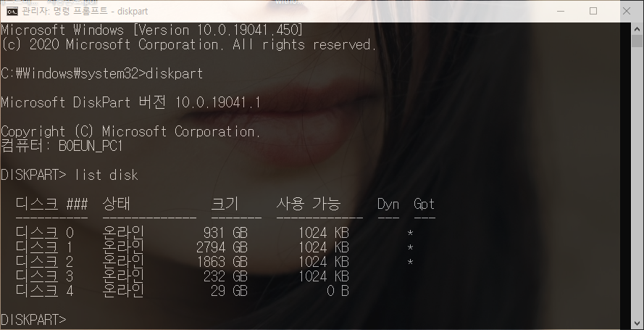
Task: Click the Gpt asterisk for disk 0
Action: [410, 234]
